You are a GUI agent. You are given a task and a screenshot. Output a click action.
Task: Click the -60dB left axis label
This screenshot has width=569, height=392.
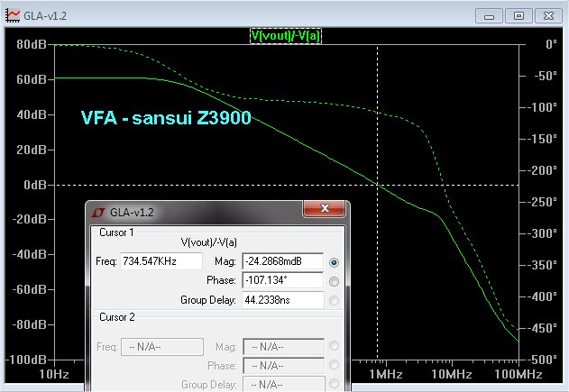pyautogui.click(x=30, y=289)
